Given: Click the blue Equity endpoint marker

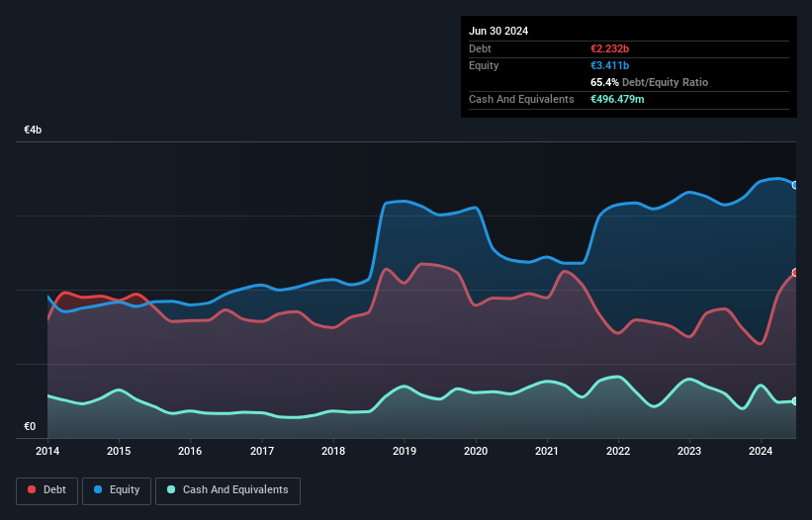Looking at the screenshot, I should coord(795,185).
